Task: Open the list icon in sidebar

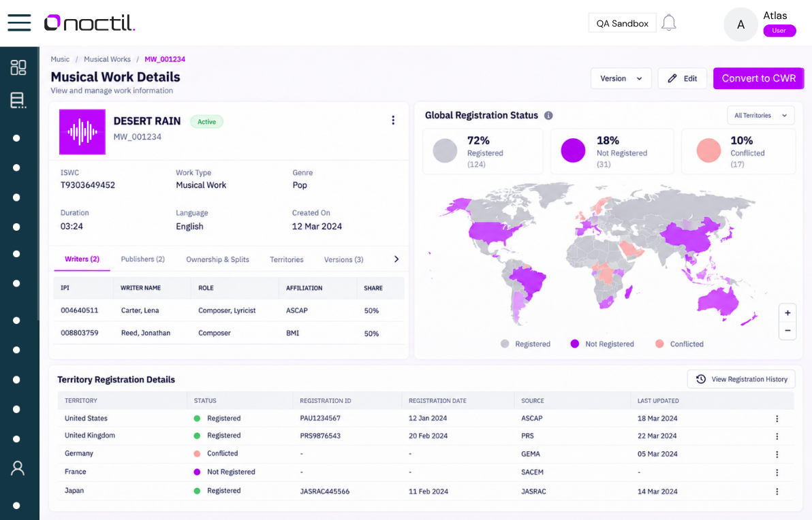Action: [x=18, y=100]
